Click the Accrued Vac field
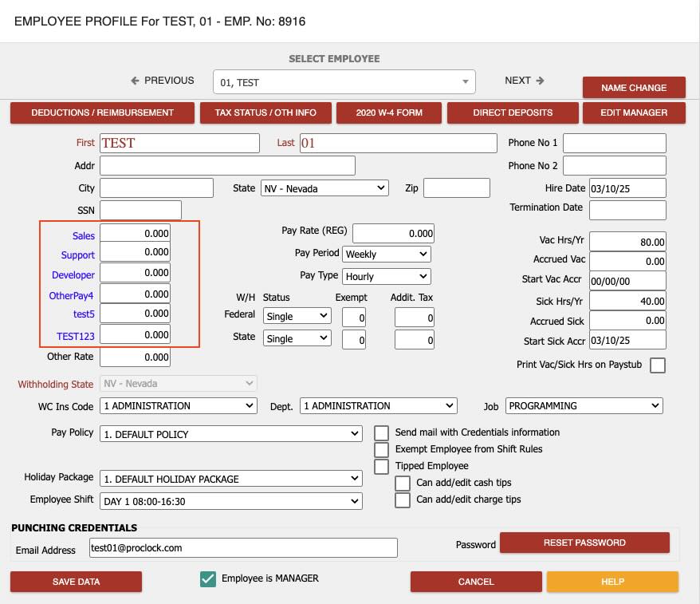Viewport: 700px width, 604px height. pyautogui.click(x=627, y=261)
